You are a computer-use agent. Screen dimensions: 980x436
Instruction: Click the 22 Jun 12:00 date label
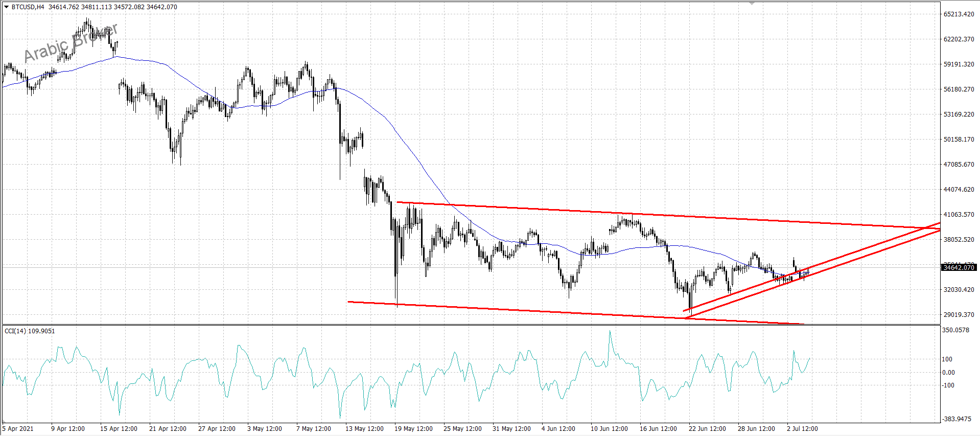click(707, 429)
